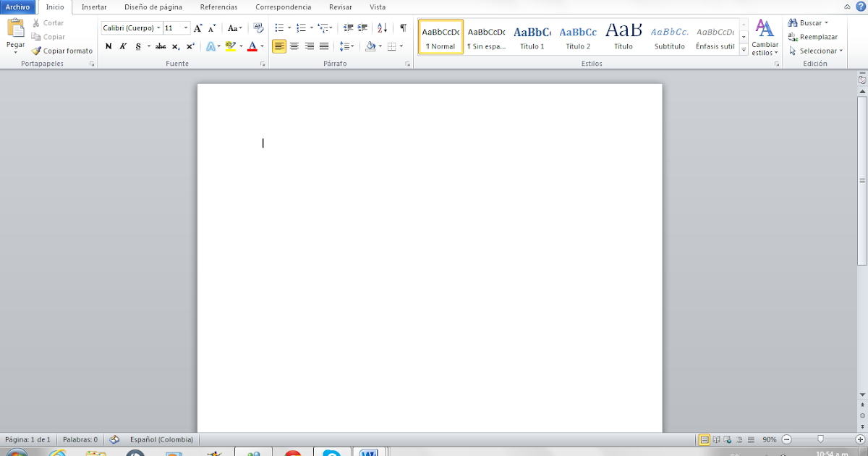The width and height of the screenshot is (868, 456).
Task: Apply justified paragraph alignment
Action: point(324,46)
